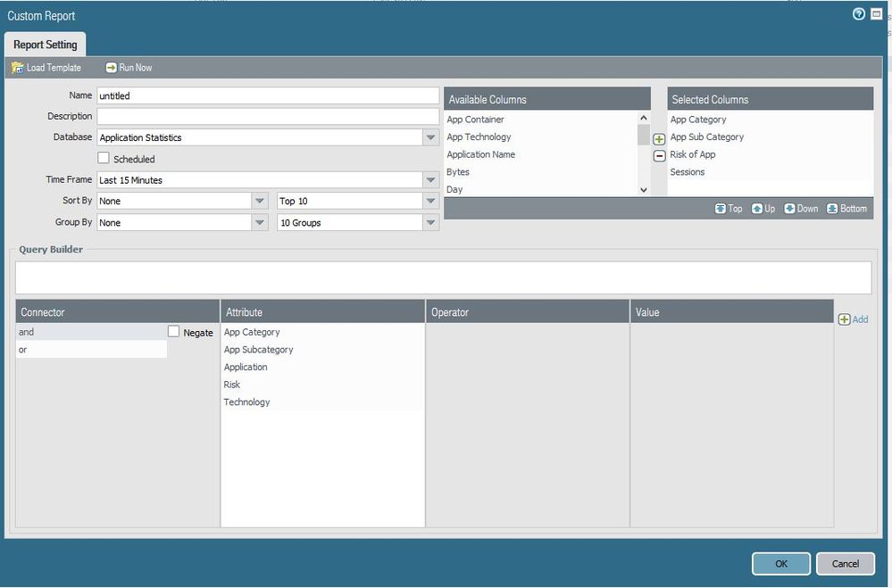
Task: Open the Database dropdown
Action: pos(430,137)
